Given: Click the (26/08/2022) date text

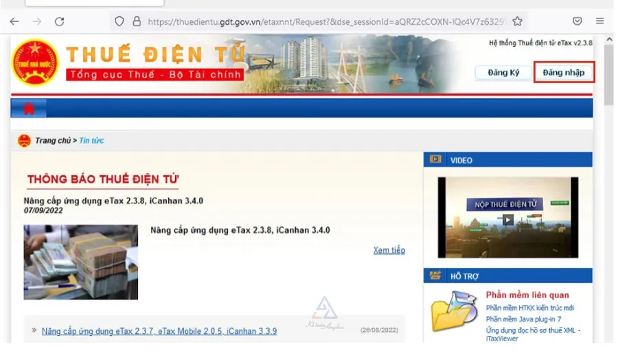Looking at the screenshot, I should click(379, 330).
